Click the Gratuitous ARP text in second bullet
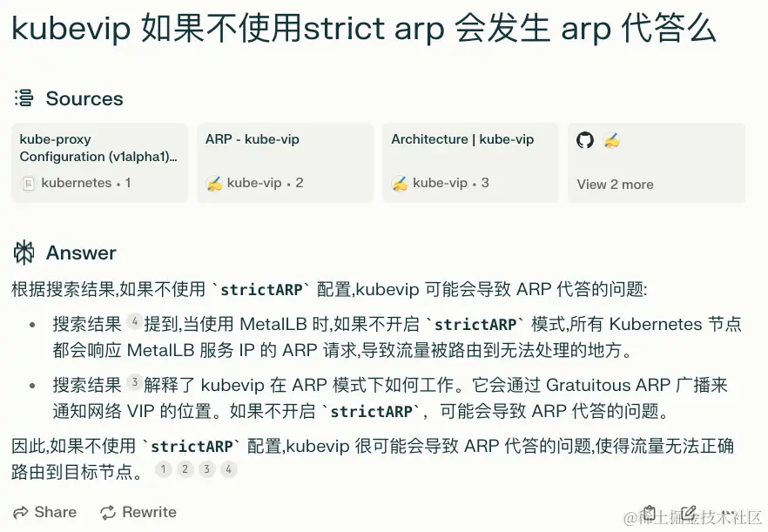This screenshot has height=532, width=768. (x=608, y=385)
